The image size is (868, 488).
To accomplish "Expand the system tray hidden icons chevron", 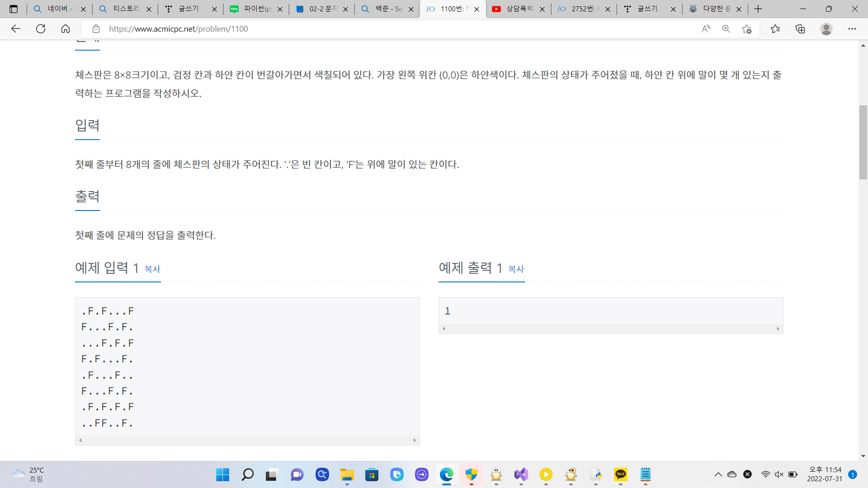I will coord(718,474).
